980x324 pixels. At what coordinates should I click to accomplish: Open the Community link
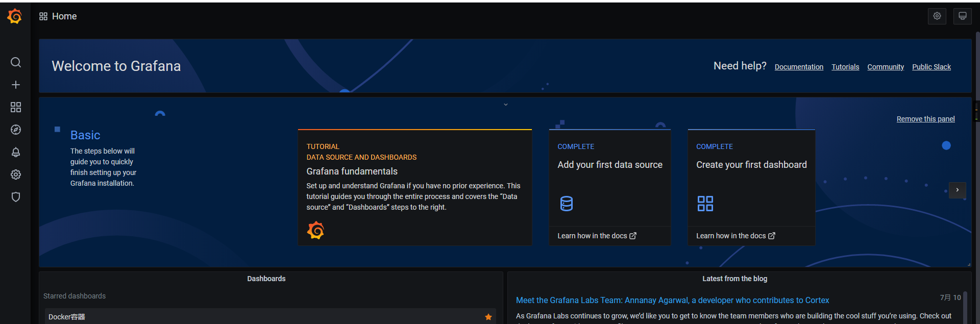tap(886, 67)
